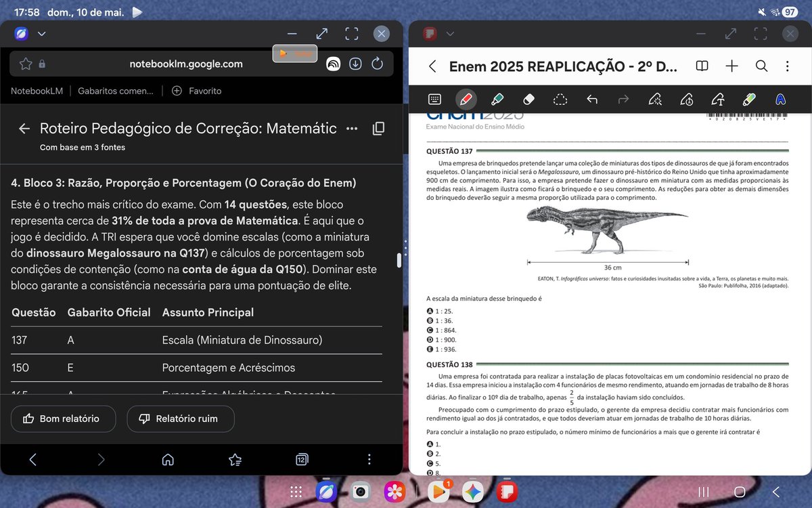The width and height of the screenshot is (812, 508).
Task: Open the sketch-to-image AI pen tool
Action: point(654,100)
